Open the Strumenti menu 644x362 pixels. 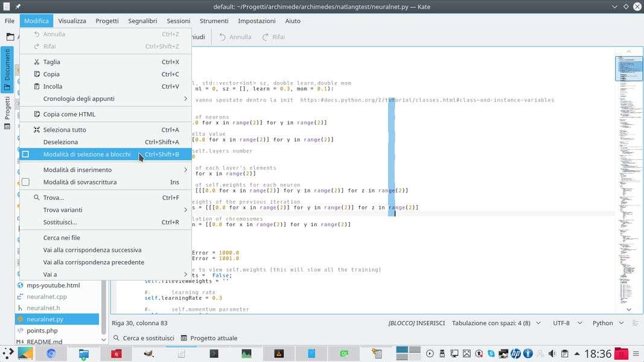[214, 21]
